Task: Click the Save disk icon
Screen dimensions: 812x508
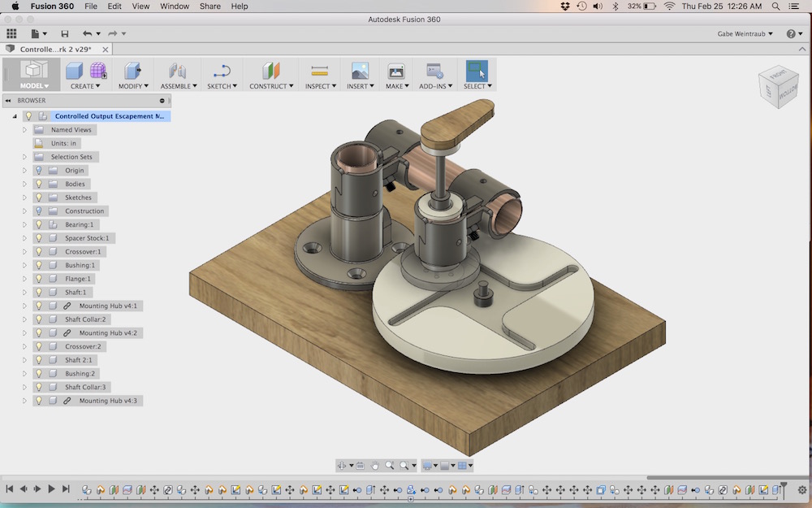Action: pyautogui.click(x=65, y=33)
